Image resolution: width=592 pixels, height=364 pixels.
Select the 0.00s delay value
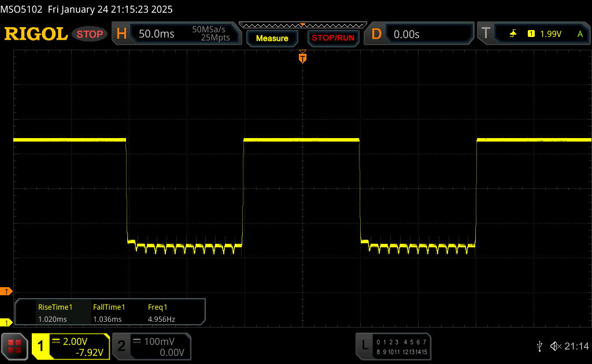[x=406, y=34]
